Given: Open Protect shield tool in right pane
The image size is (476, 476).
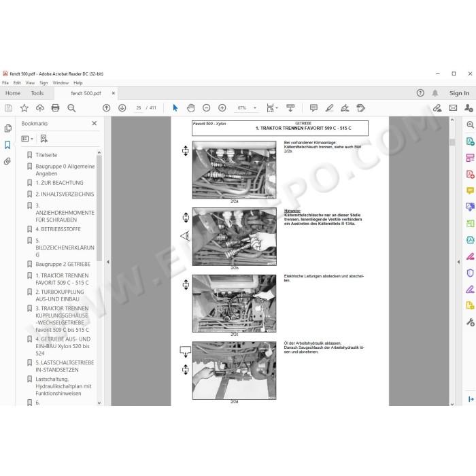Looking at the screenshot, I should pos(470,273).
